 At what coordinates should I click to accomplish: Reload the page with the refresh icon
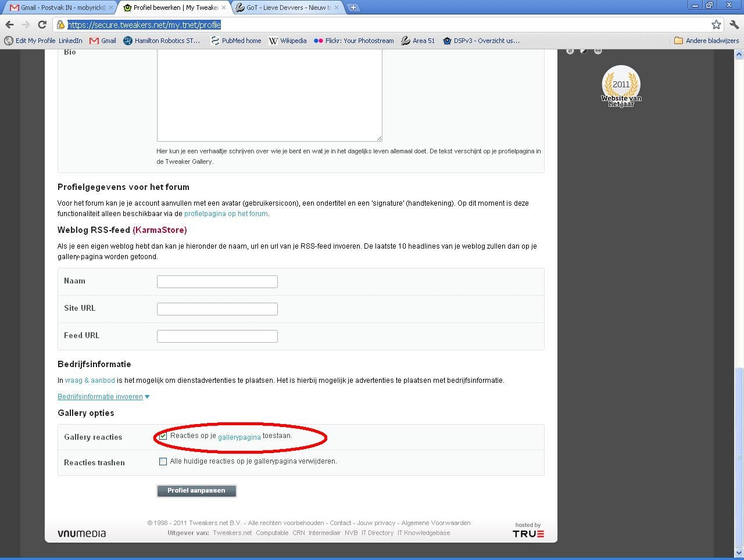pyautogui.click(x=42, y=24)
